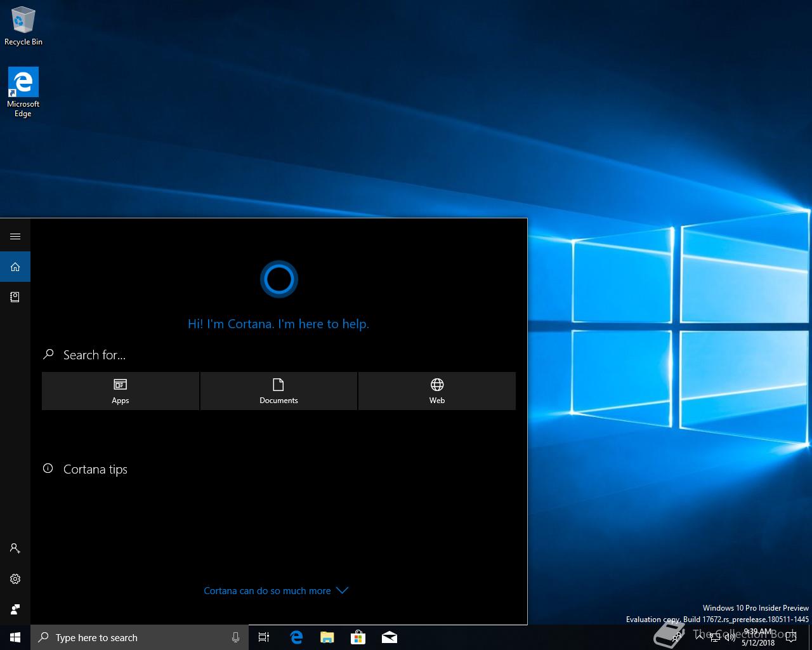The height and width of the screenshot is (650, 812).
Task: Open the Windows Start menu
Action: tap(15, 637)
